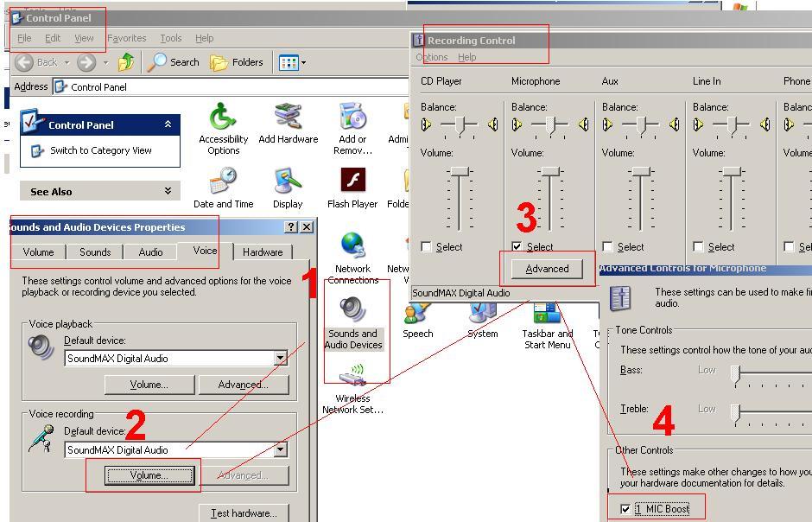Uncheck the Microphone Select checkbox
Screen dimensions: 812x522
(517, 246)
